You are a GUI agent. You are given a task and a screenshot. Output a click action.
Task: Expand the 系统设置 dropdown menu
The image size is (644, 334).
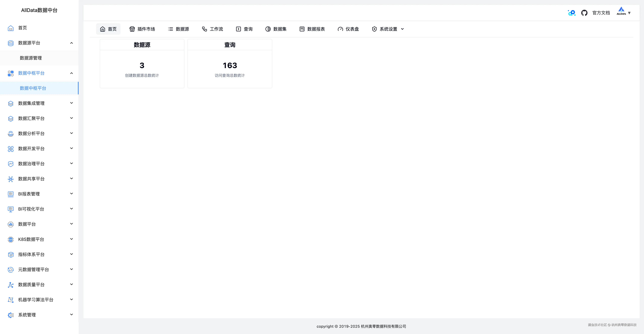(x=388, y=29)
